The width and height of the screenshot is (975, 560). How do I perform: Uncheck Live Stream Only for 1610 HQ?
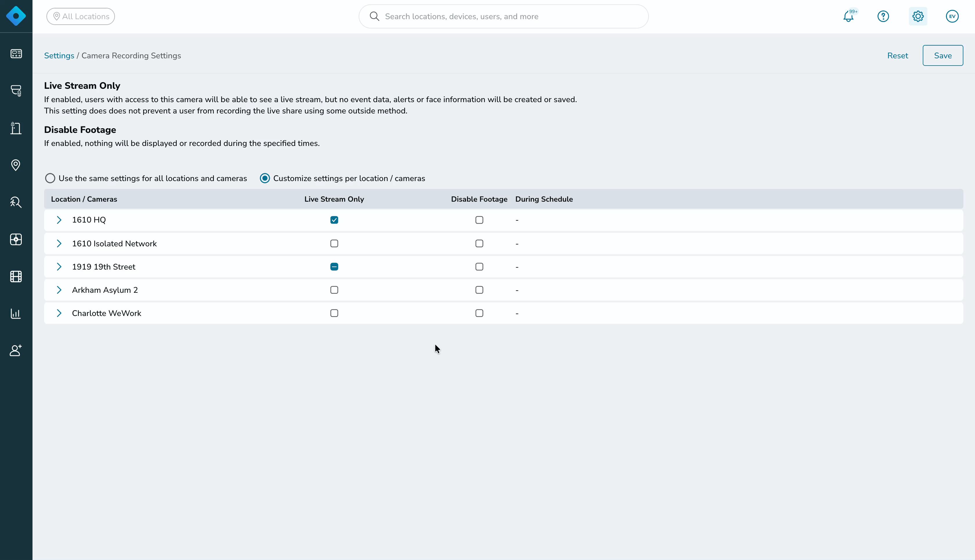[x=334, y=220]
